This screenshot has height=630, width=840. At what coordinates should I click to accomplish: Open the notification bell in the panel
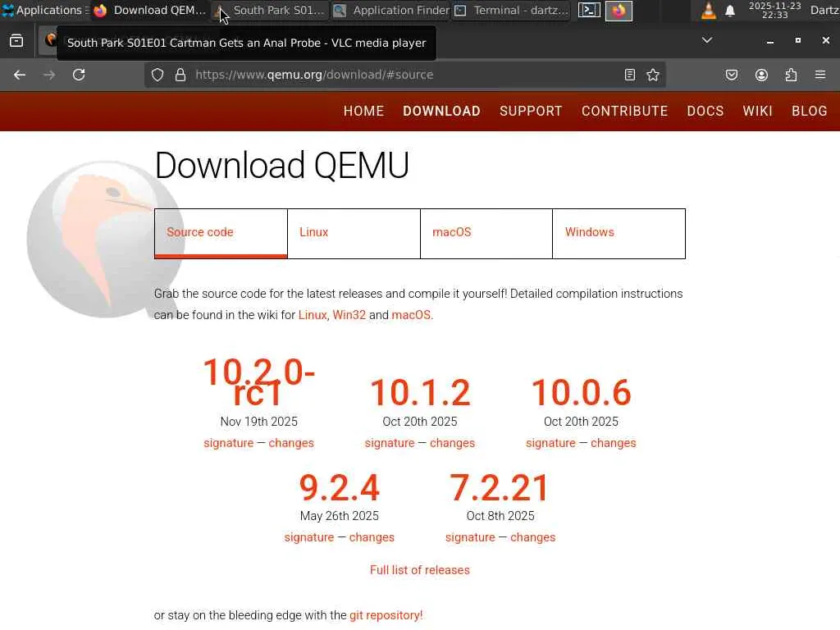pyautogui.click(x=729, y=11)
